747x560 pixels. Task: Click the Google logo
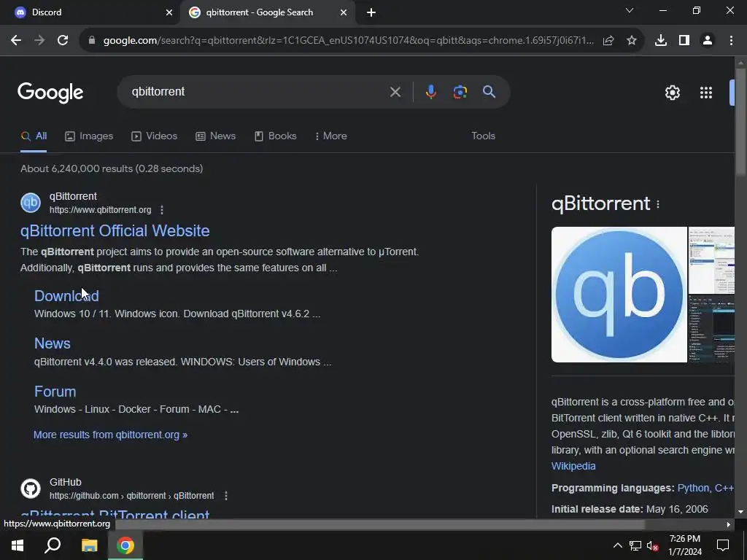tap(50, 93)
